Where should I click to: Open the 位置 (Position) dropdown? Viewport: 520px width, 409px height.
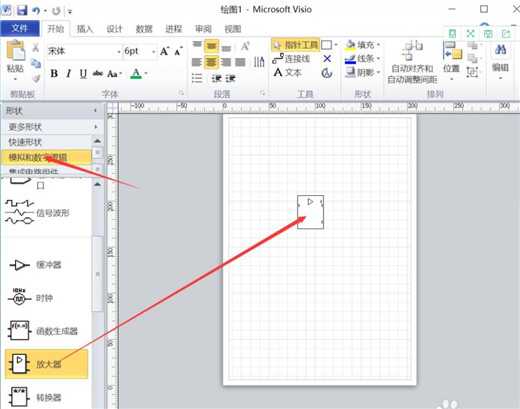tap(452, 61)
